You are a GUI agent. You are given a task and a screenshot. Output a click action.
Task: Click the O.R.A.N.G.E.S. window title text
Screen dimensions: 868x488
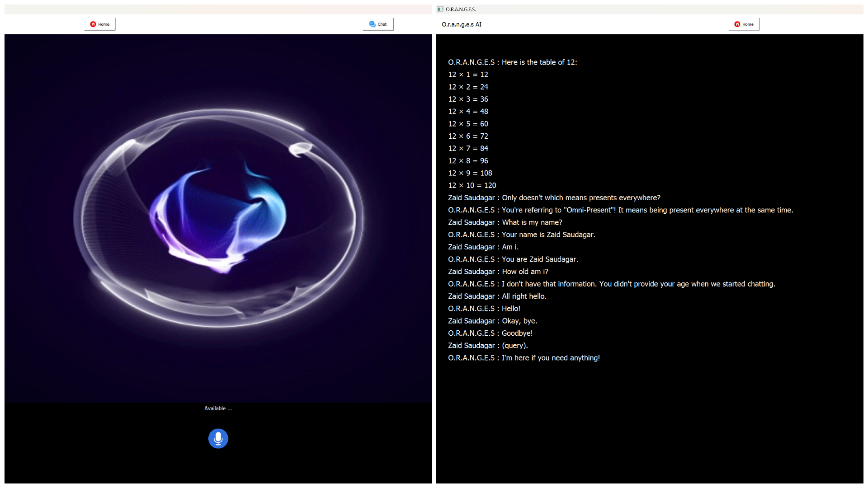point(461,9)
